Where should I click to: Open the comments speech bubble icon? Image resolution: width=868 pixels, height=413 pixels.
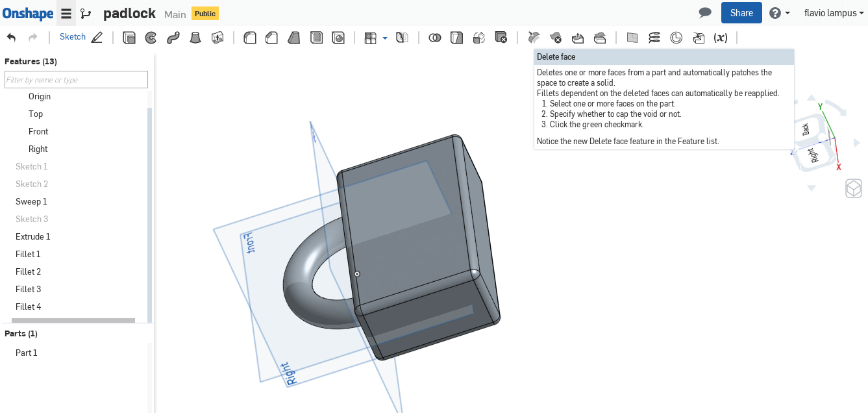click(705, 12)
